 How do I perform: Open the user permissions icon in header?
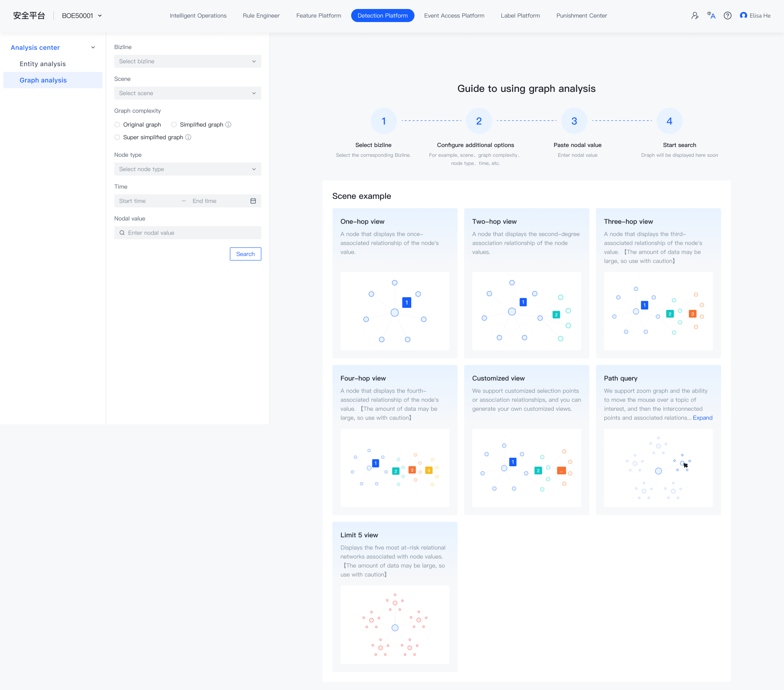click(695, 16)
